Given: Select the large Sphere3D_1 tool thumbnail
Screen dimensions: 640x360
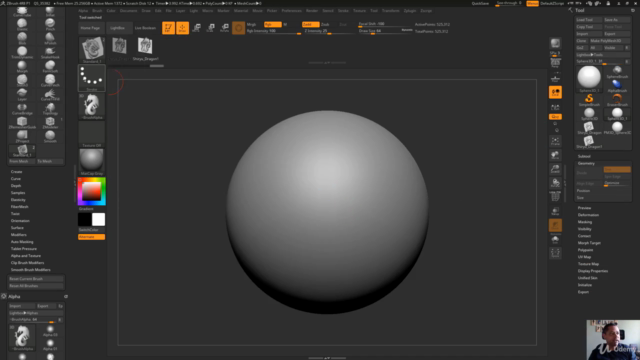Looking at the screenshot, I should pyautogui.click(x=589, y=78).
